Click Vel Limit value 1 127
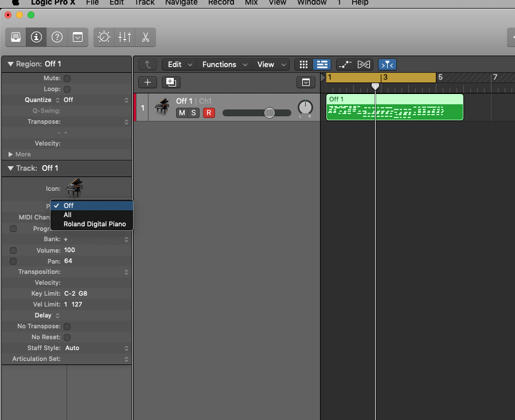This screenshot has width=515, height=420. (x=73, y=304)
